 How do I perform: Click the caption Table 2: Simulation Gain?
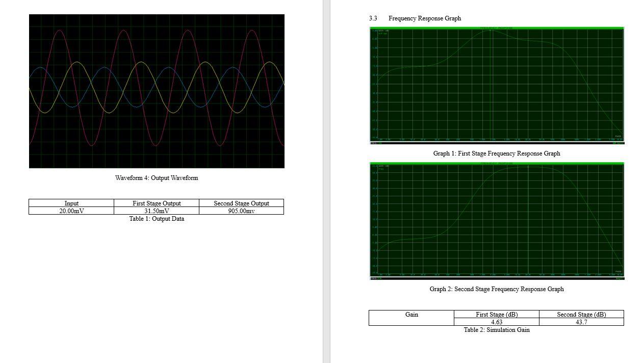[x=496, y=330]
